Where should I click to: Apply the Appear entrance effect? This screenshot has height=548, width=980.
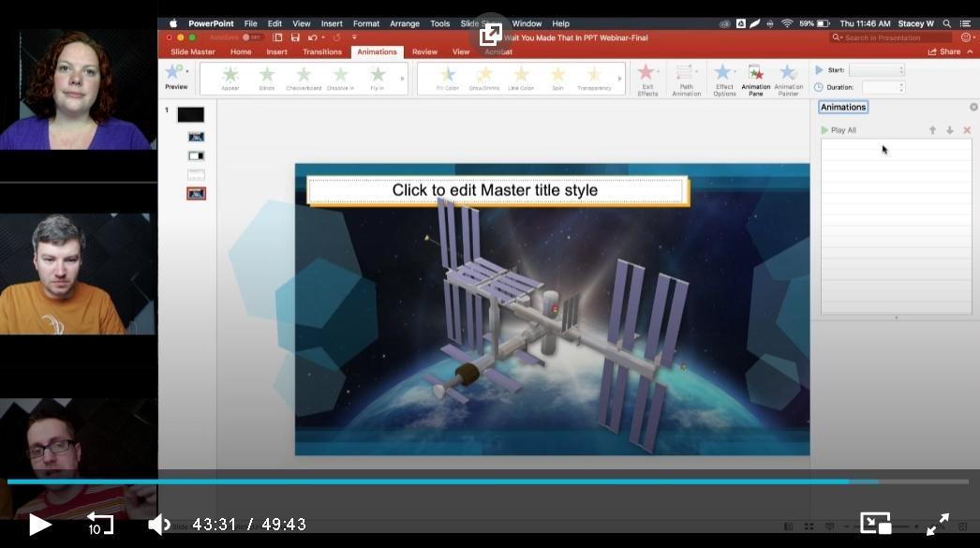tap(230, 79)
